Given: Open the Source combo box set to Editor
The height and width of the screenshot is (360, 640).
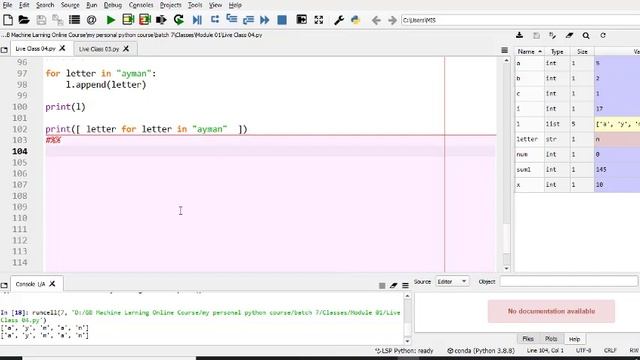Looking at the screenshot, I should (x=452, y=282).
